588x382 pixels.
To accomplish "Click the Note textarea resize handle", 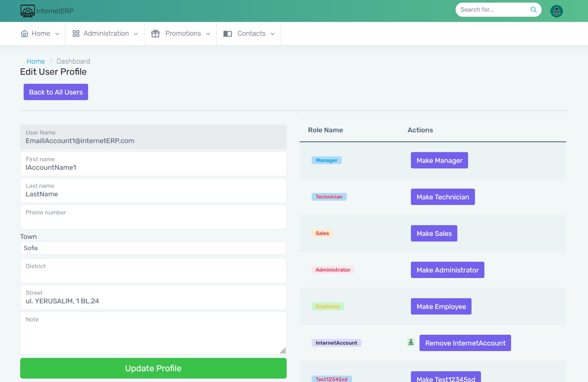I will click(283, 351).
